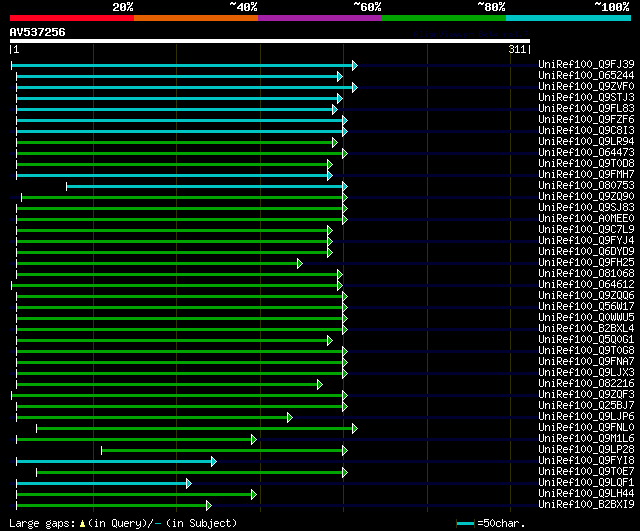Image resolution: width=640 pixels, height=531 pixels.
Task: Click the UniRef100_Q25BJ7 label
Action: point(586,406)
